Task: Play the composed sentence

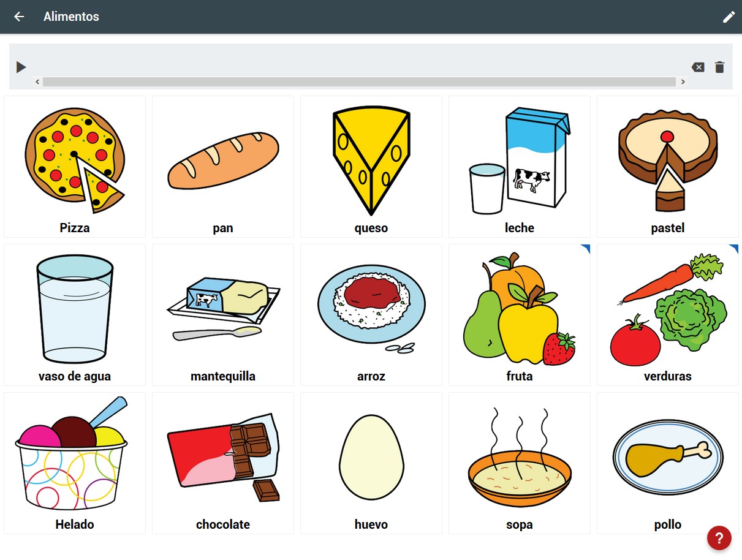Action: pyautogui.click(x=21, y=67)
